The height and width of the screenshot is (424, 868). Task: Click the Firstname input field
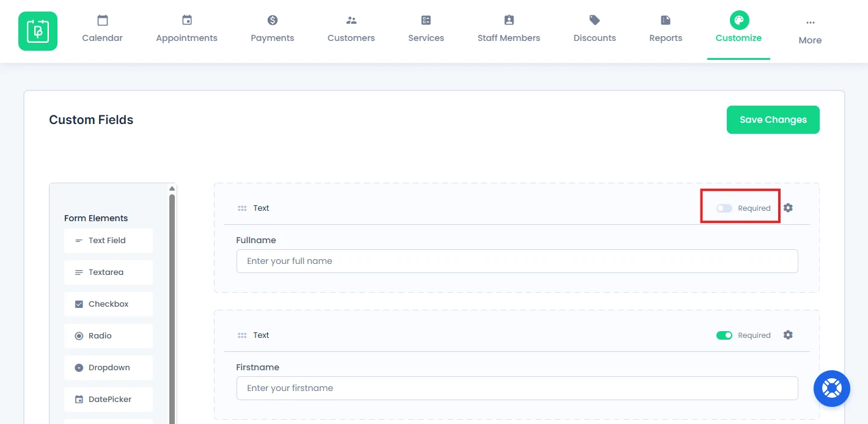(517, 388)
